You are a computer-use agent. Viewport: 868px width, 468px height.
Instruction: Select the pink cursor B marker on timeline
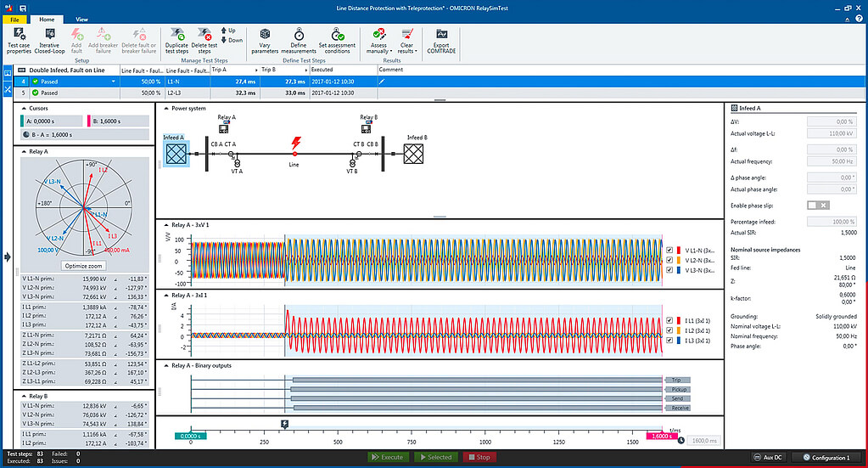662,436
